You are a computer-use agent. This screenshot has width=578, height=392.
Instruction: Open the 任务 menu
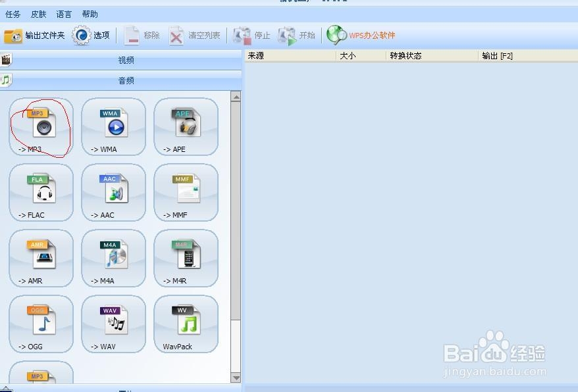coord(13,14)
